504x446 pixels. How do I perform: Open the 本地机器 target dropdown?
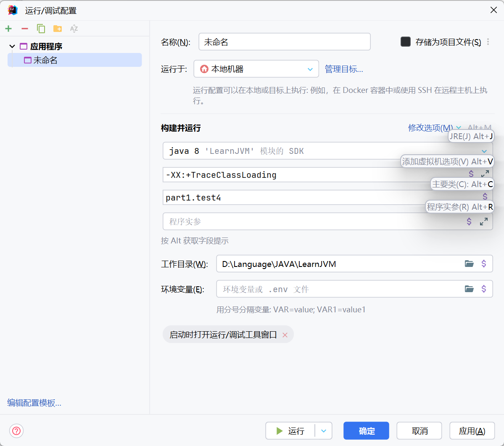(310, 69)
